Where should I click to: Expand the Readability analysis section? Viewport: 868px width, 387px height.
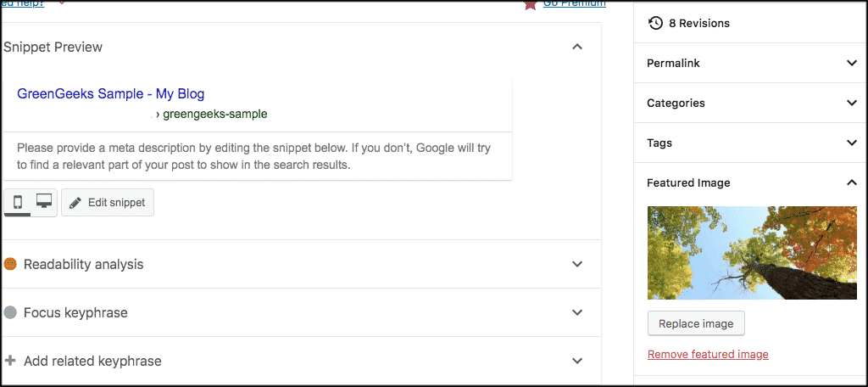click(x=576, y=265)
